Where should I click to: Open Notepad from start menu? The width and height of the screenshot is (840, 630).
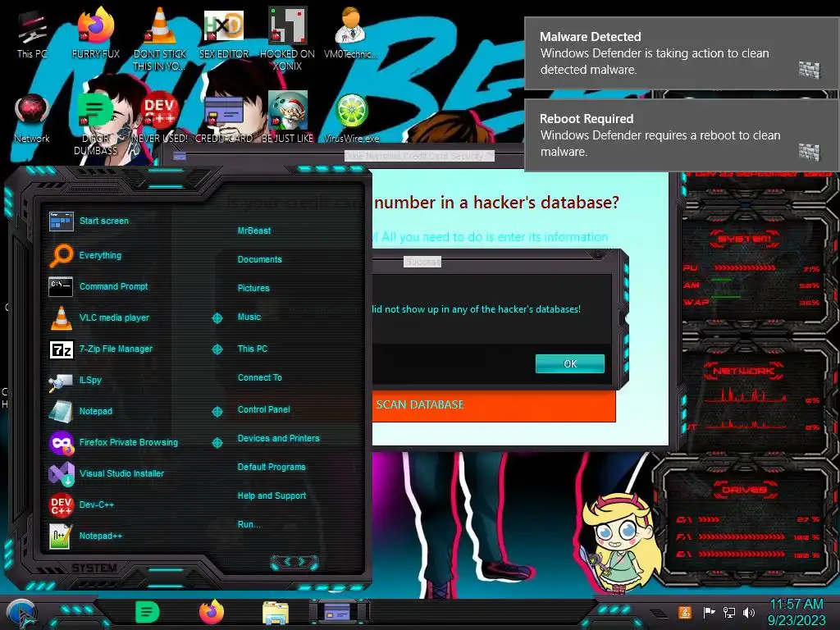click(x=81, y=411)
